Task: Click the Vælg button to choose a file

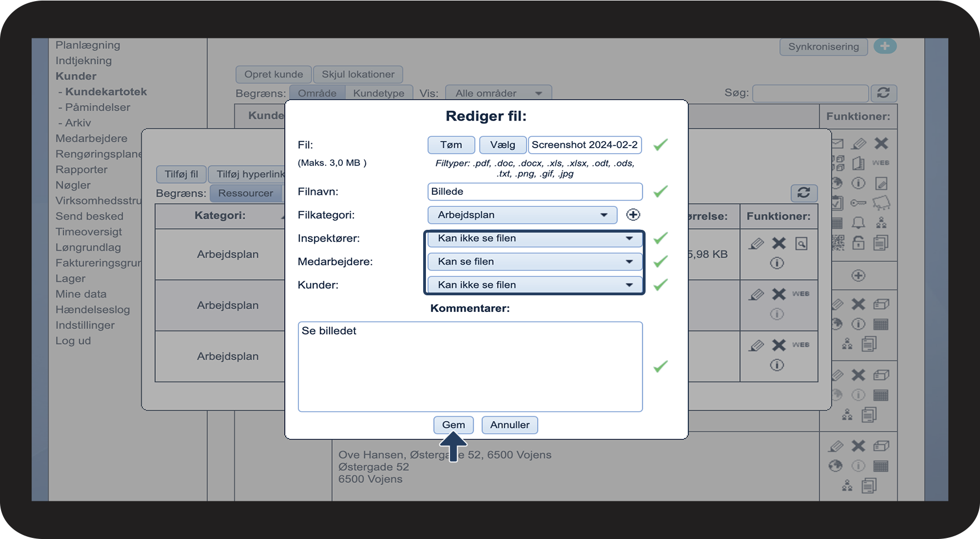Action: pyautogui.click(x=502, y=145)
